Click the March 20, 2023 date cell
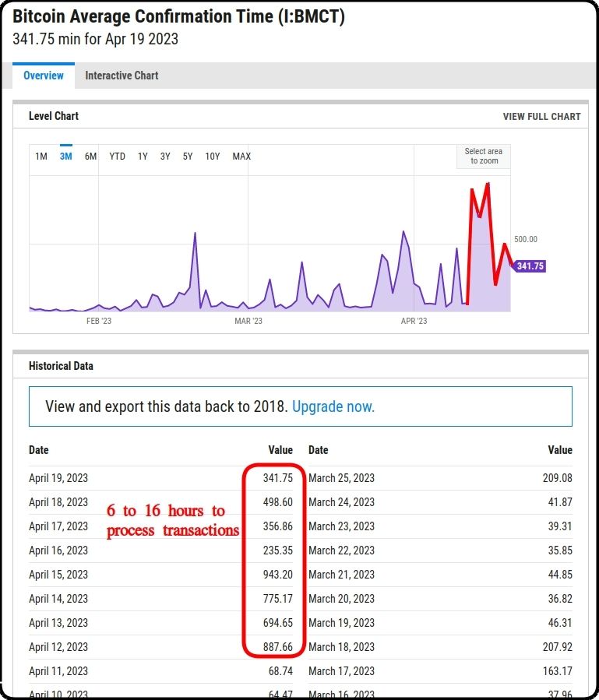The width and height of the screenshot is (599, 700). point(341,599)
